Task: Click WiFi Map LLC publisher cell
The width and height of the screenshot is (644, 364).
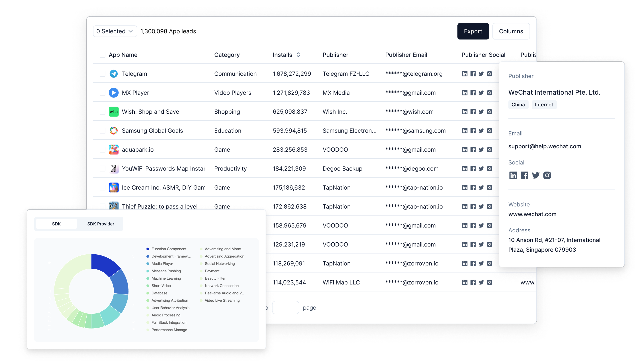Action: point(341,282)
